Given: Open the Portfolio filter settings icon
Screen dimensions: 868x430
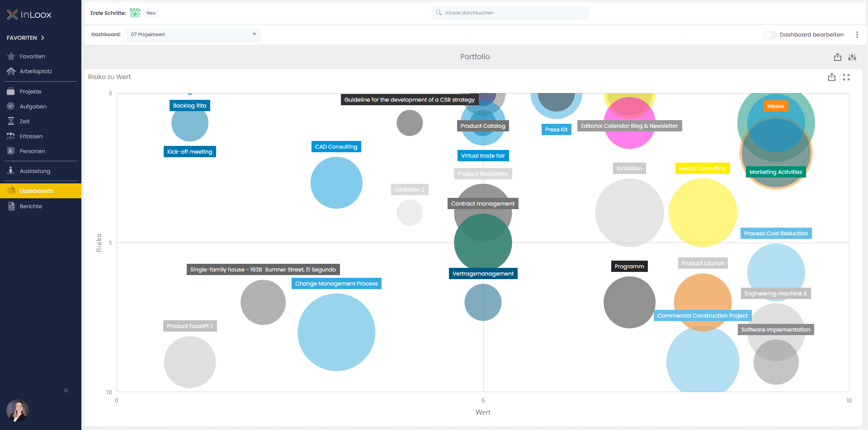Looking at the screenshot, I should 852,57.
